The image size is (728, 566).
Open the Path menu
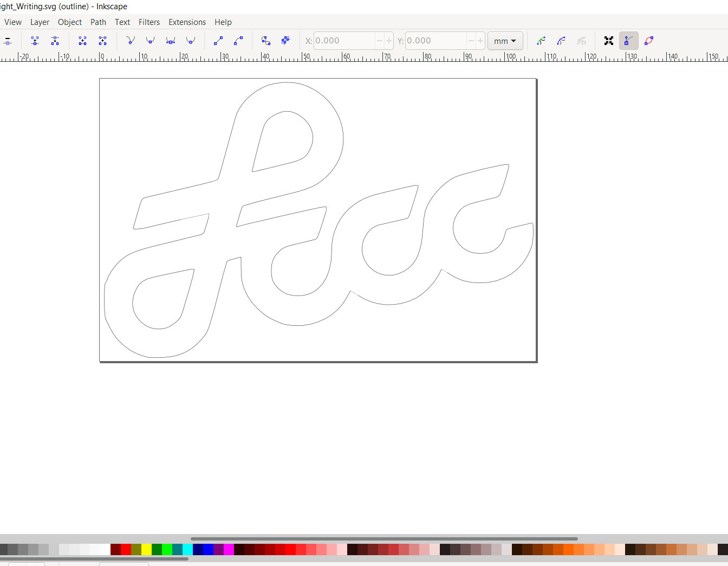[98, 22]
